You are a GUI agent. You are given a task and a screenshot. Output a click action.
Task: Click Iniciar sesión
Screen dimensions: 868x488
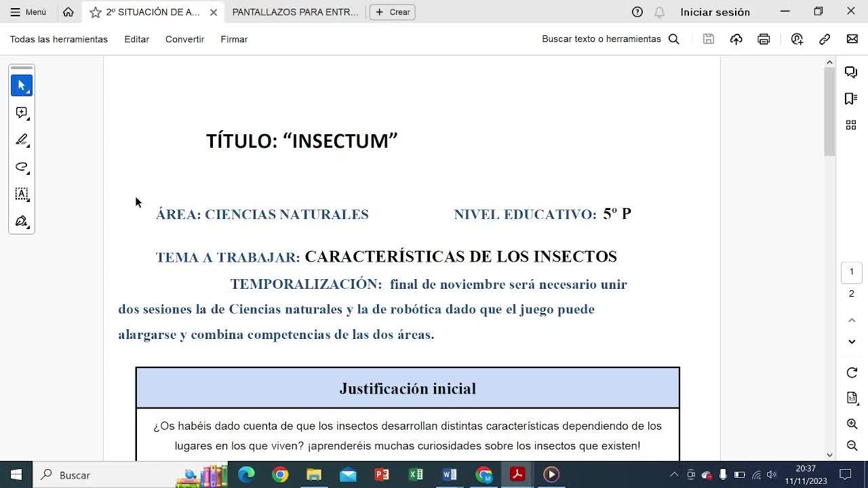pyautogui.click(x=715, y=12)
